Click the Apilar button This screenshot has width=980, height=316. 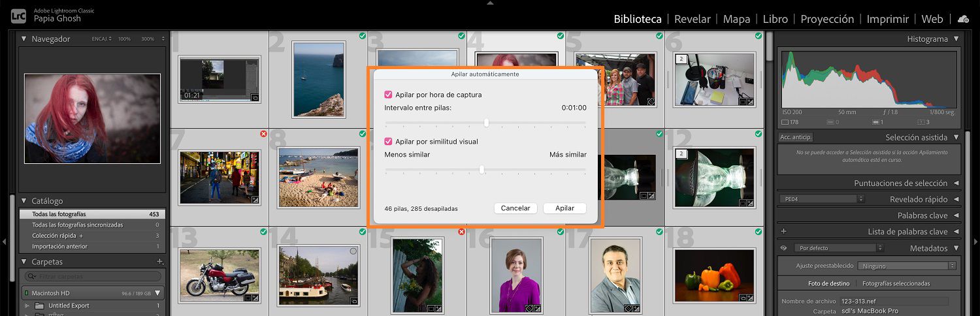tap(564, 208)
